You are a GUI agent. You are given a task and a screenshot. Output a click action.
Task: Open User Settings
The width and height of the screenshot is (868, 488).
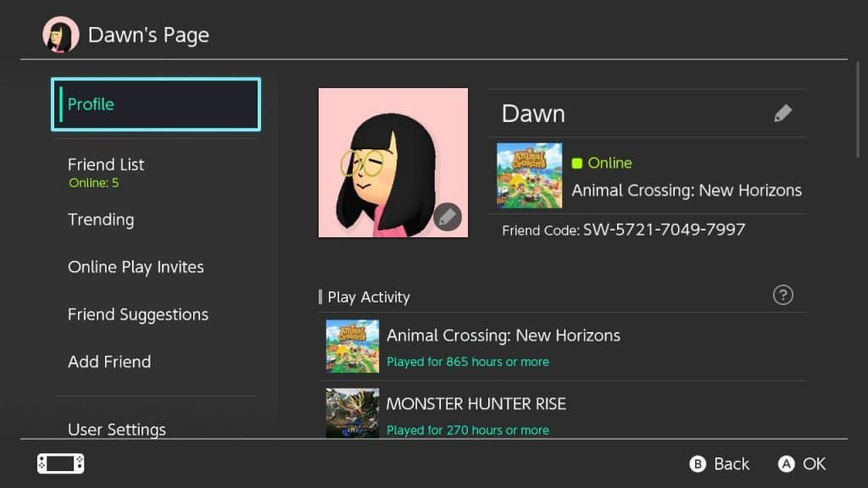point(116,430)
